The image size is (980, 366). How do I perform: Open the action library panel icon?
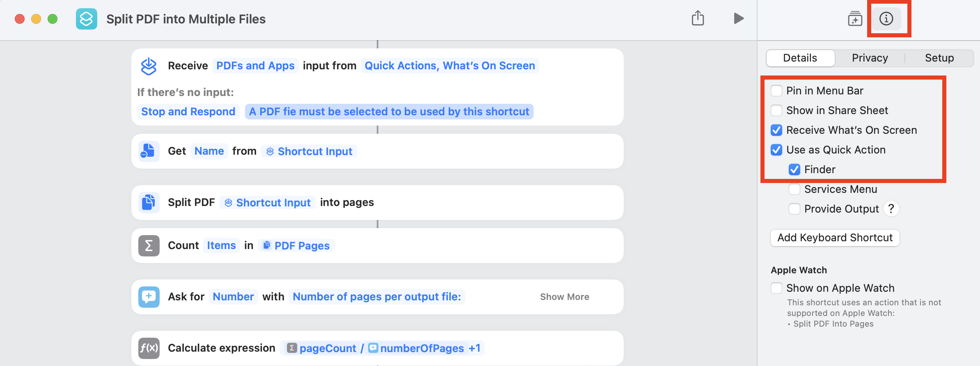coord(855,19)
